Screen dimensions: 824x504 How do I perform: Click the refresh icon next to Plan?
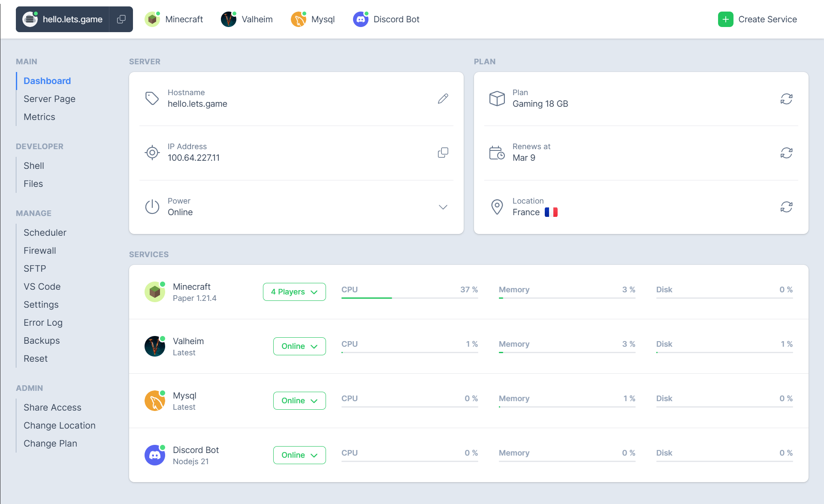coord(786,99)
